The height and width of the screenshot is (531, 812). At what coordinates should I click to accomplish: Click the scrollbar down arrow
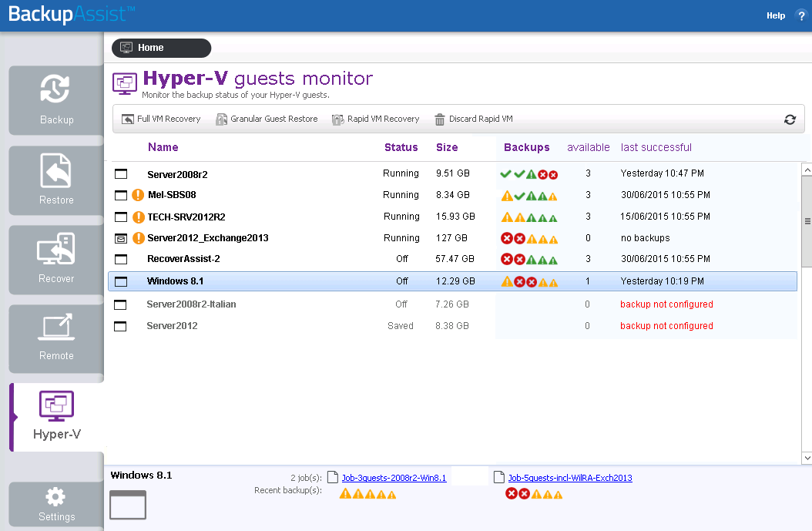pos(807,458)
